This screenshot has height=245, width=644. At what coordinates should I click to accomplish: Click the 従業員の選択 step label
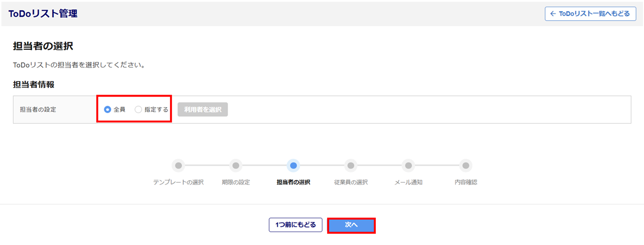coord(351,182)
